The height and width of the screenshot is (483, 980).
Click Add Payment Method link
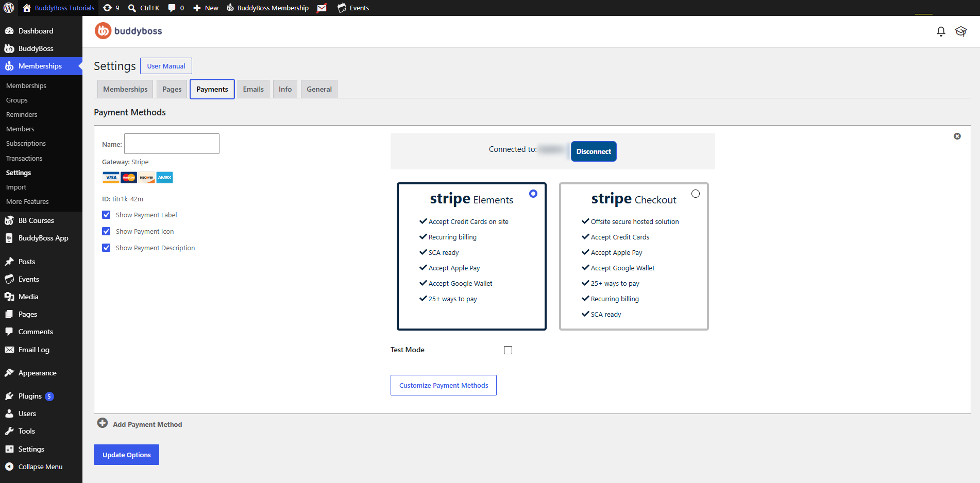(x=147, y=424)
